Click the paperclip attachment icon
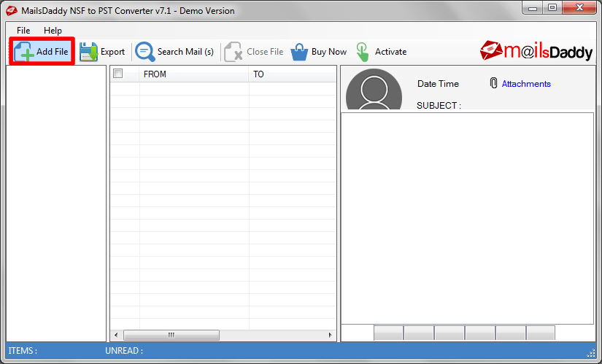This screenshot has width=602, height=364. (x=494, y=83)
